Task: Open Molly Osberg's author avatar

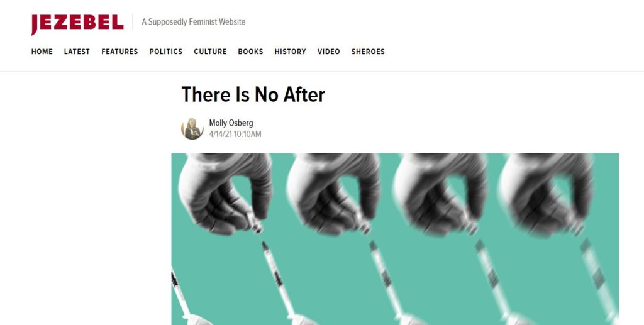Action: point(192,128)
